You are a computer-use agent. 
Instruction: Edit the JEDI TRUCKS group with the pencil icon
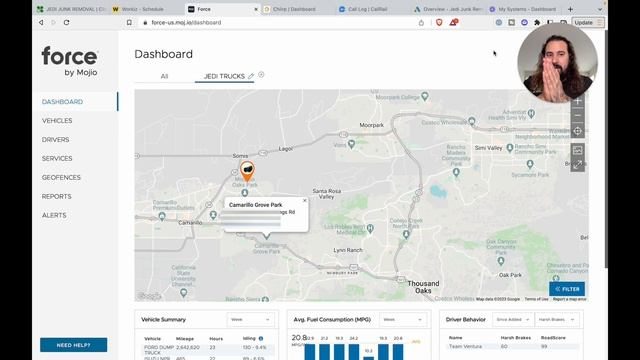point(251,76)
